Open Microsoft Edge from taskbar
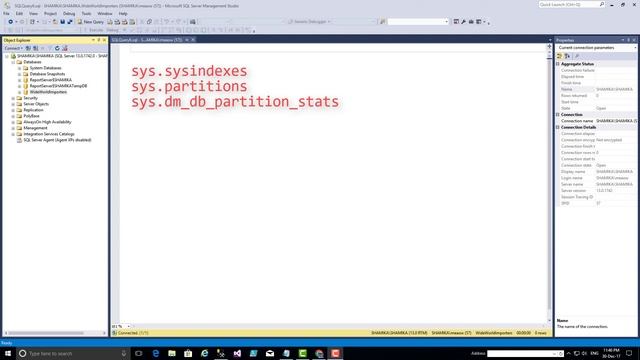This screenshot has width=640, height=360. click(x=156, y=353)
